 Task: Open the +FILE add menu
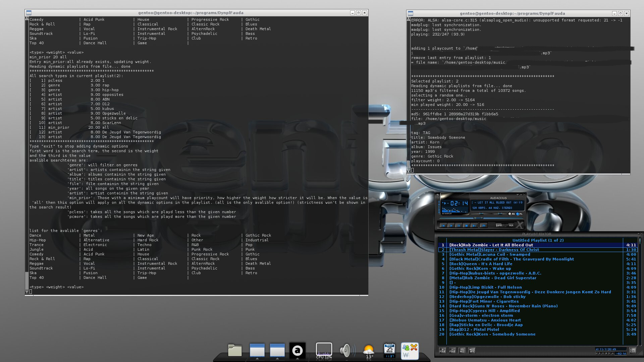(442, 351)
